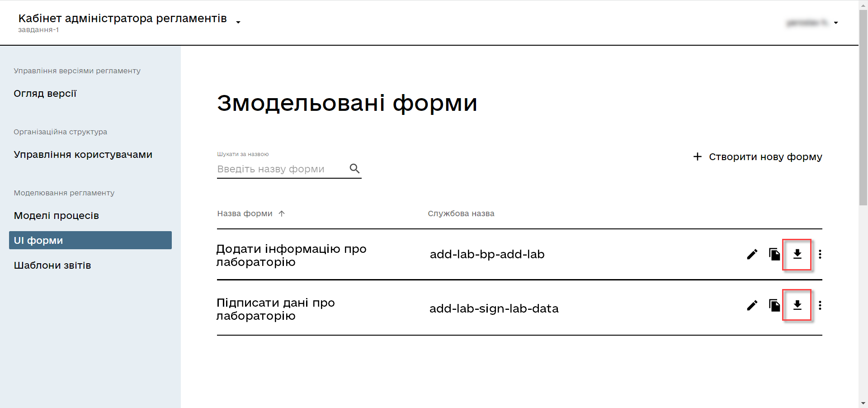Navigate to Моделі процесів
Screen dimensions: 868x408
click(x=56, y=216)
